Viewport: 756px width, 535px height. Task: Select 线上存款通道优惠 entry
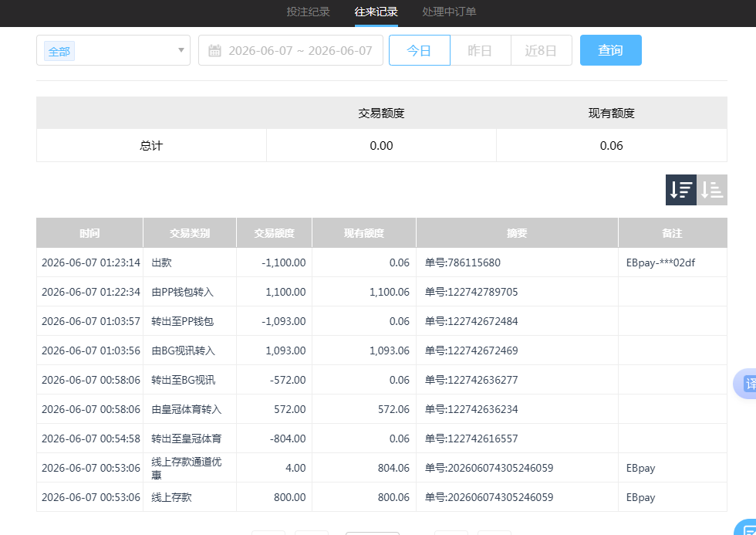(x=186, y=468)
